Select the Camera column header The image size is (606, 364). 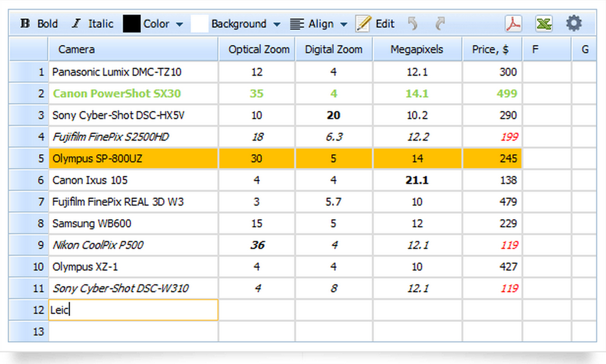tap(133, 49)
